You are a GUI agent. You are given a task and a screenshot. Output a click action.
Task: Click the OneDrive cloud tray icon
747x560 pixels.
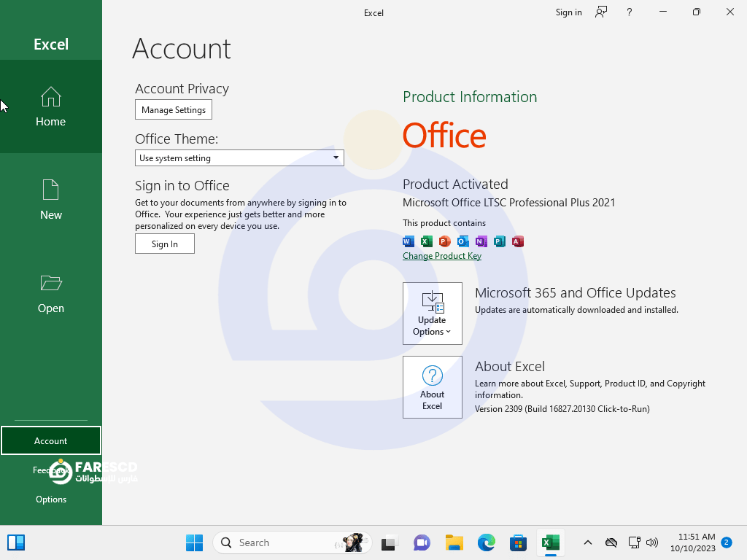coord(611,542)
